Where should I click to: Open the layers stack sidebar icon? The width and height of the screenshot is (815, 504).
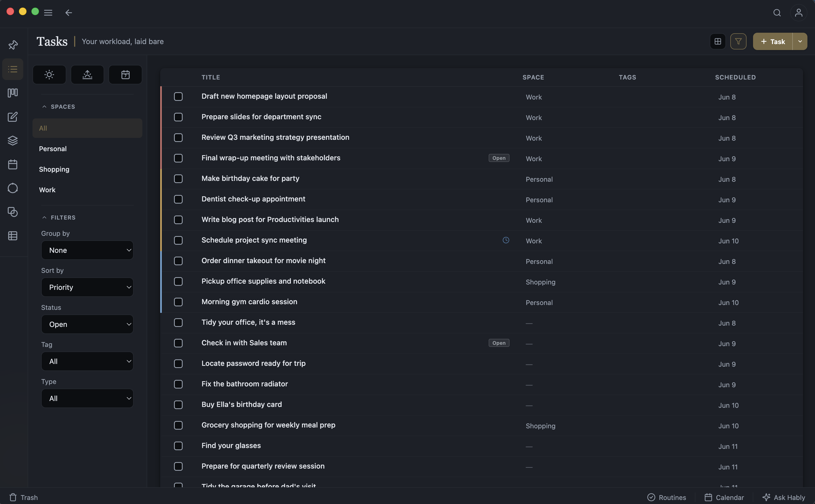pyautogui.click(x=13, y=141)
